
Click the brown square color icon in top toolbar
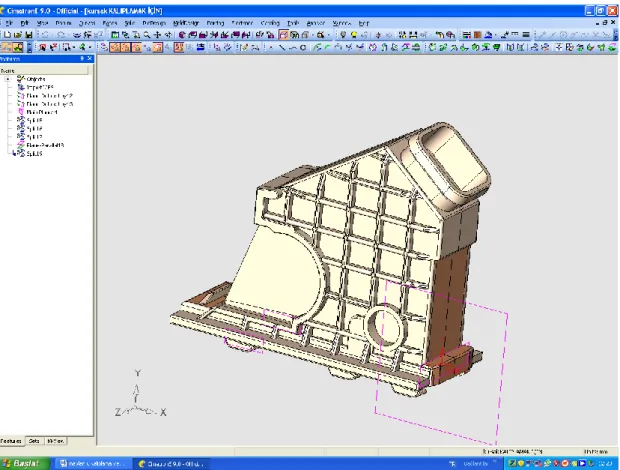point(478,35)
